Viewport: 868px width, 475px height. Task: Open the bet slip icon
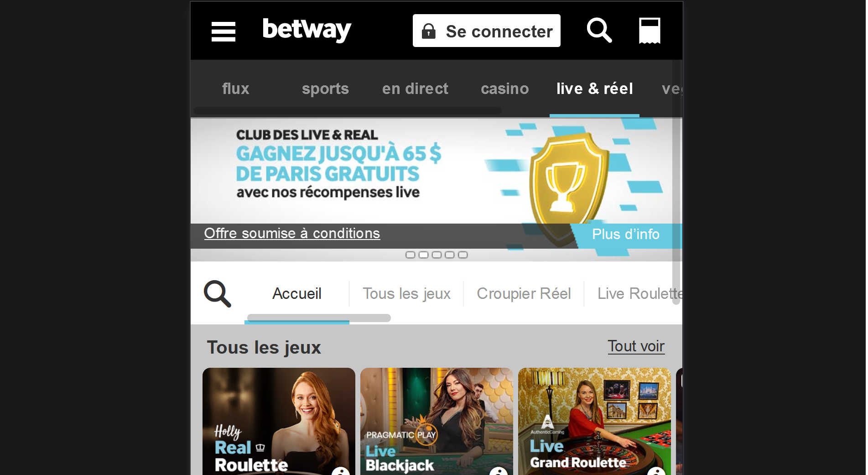point(650,31)
